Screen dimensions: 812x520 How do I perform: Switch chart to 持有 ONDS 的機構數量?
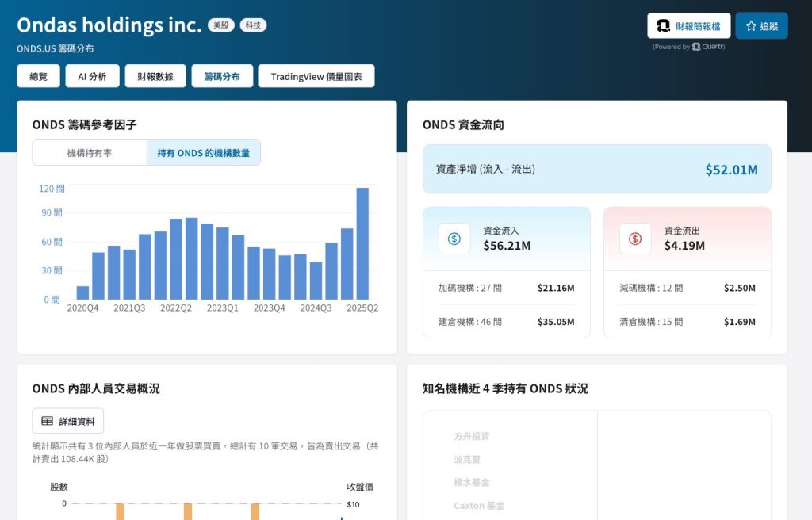203,153
